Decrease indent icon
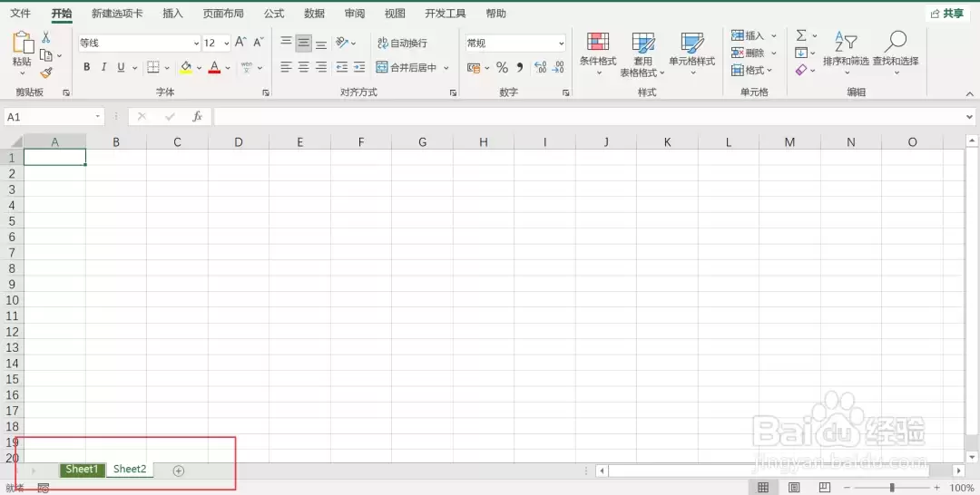The image size is (980, 495). 342,67
